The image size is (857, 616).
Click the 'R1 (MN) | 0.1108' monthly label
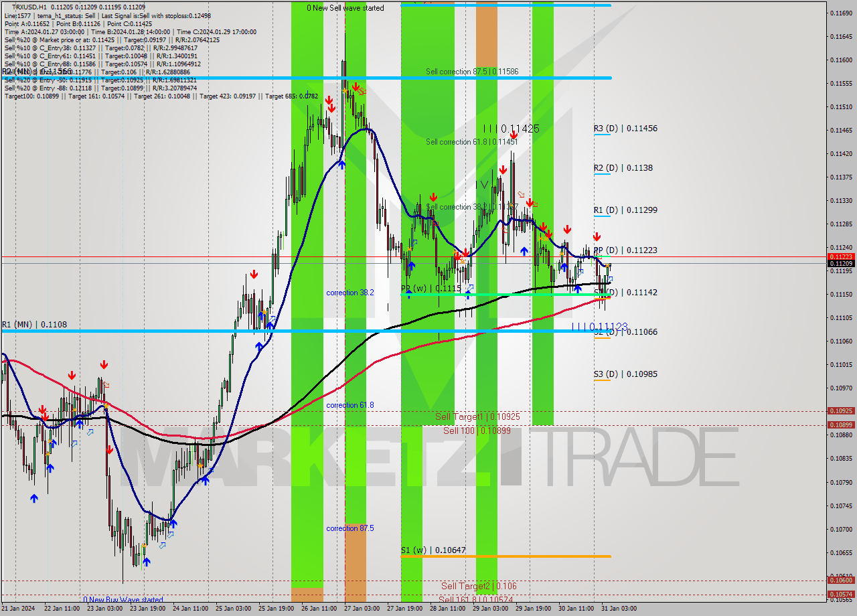click(33, 325)
